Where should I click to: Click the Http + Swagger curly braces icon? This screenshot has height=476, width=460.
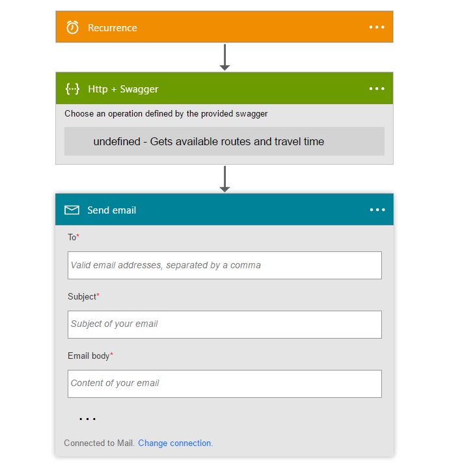pos(72,89)
